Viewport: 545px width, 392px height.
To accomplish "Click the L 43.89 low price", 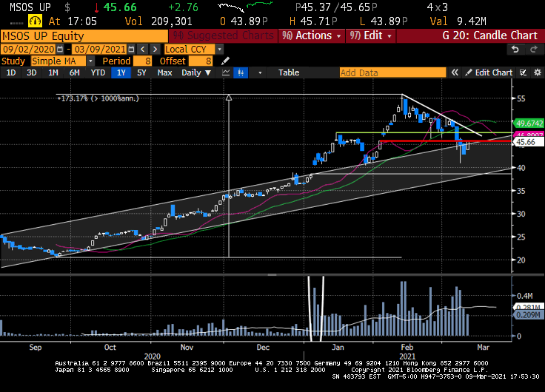I will point(384,21).
